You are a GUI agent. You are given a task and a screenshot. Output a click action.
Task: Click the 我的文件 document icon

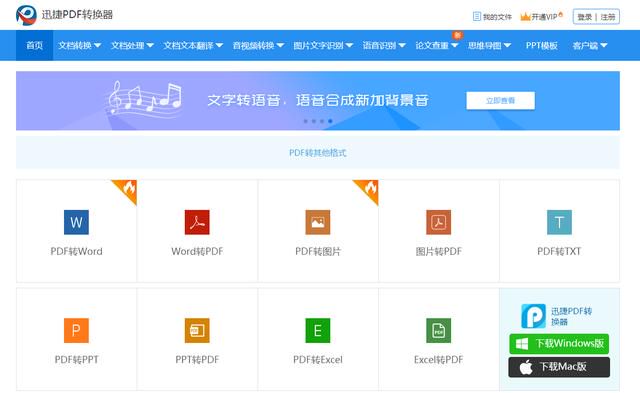click(476, 16)
